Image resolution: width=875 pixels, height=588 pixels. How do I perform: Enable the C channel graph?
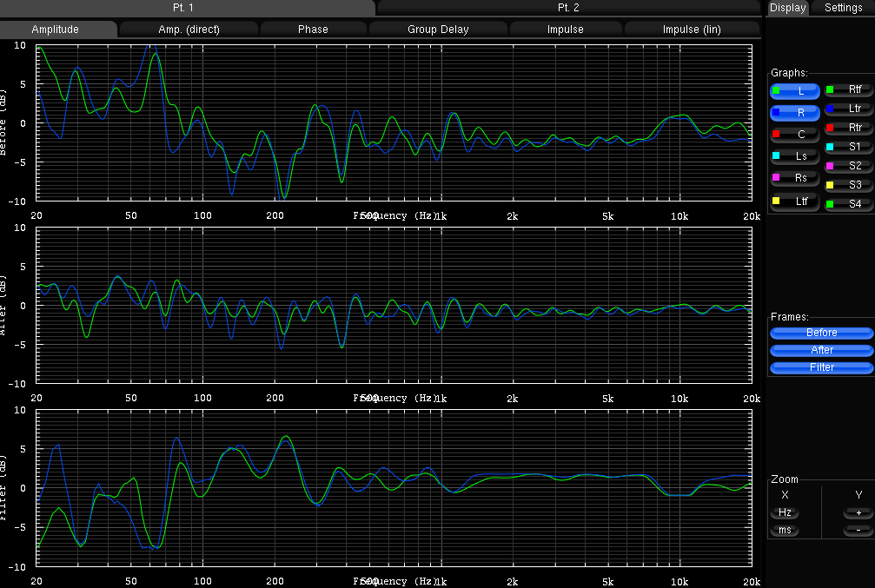(x=795, y=135)
